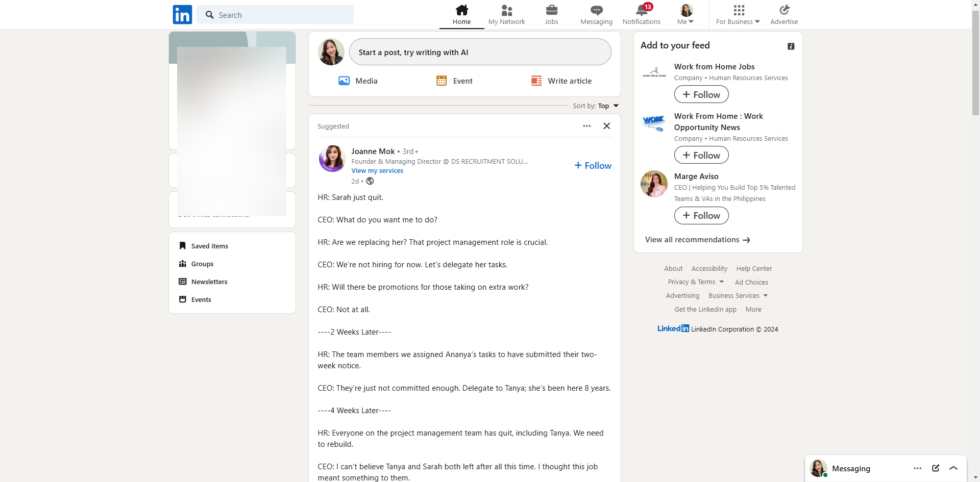Open the LinkedIn home logo
This screenshot has height=482, width=980.
pyautogui.click(x=182, y=15)
